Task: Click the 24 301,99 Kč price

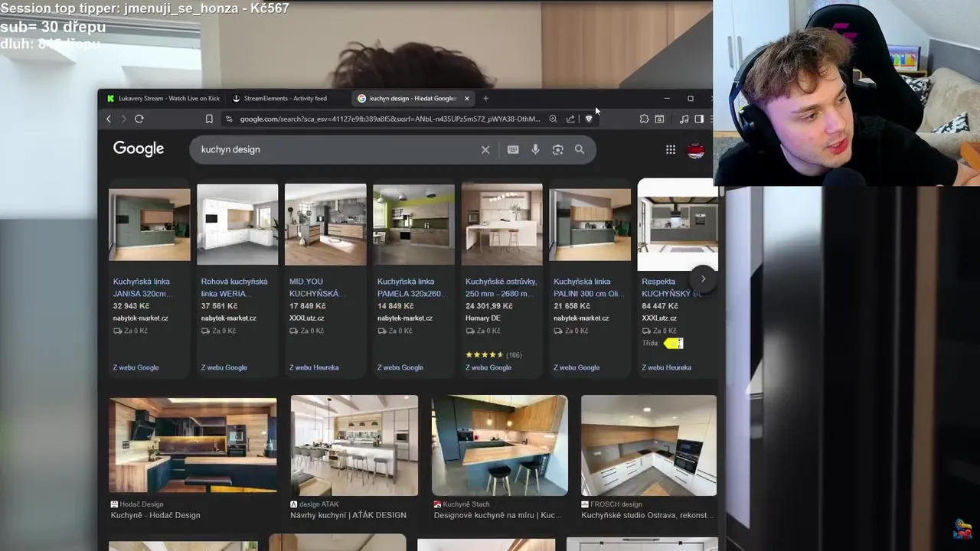Action: (488, 306)
